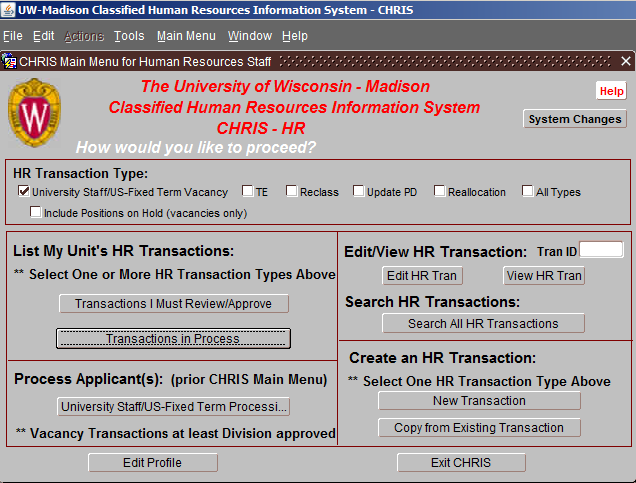Tick the Update PD checkbox
636x483 pixels.
tap(359, 191)
